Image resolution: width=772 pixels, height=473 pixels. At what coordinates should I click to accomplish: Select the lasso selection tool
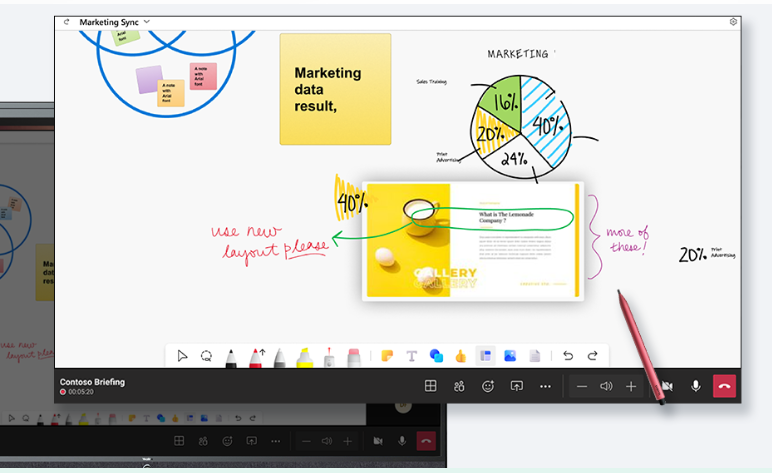[x=207, y=356]
